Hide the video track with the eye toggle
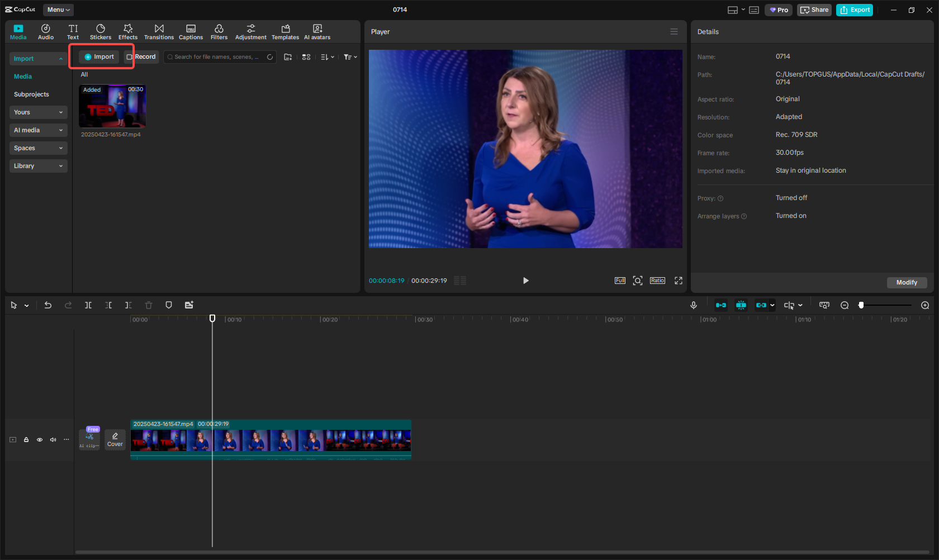This screenshot has width=939, height=560. click(39, 440)
